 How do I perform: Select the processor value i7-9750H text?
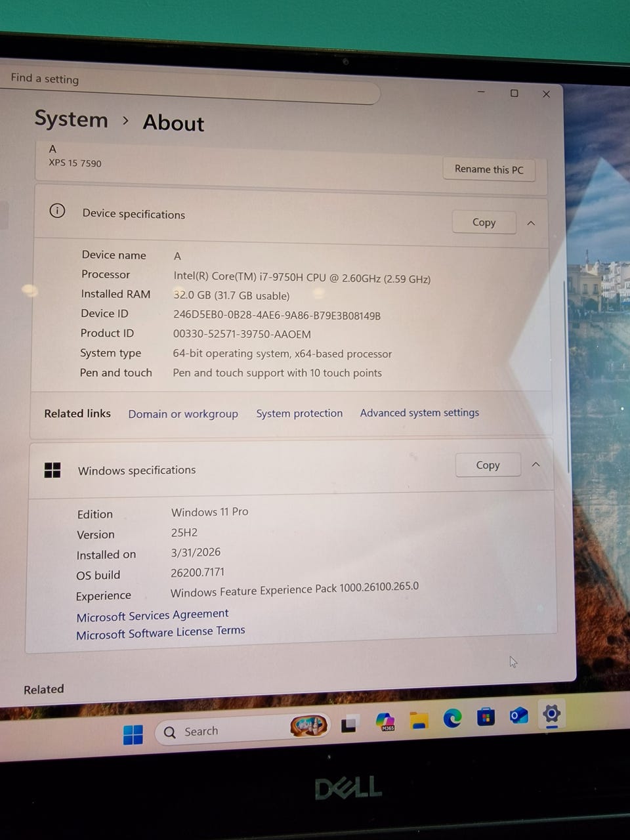pyautogui.click(x=302, y=278)
